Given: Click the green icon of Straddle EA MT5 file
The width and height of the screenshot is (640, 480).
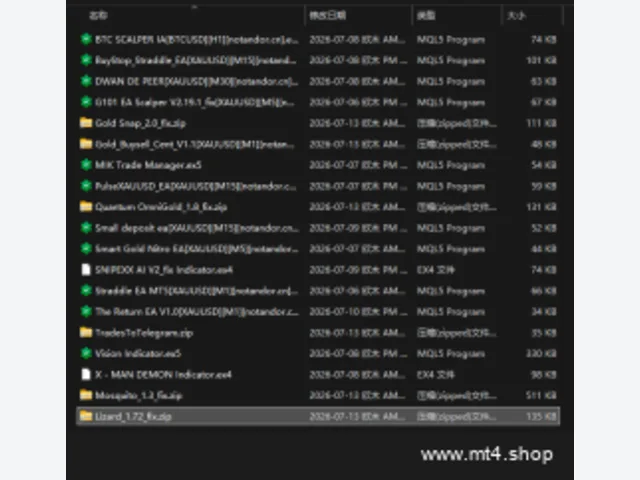Looking at the screenshot, I should click(x=86, y=290).
